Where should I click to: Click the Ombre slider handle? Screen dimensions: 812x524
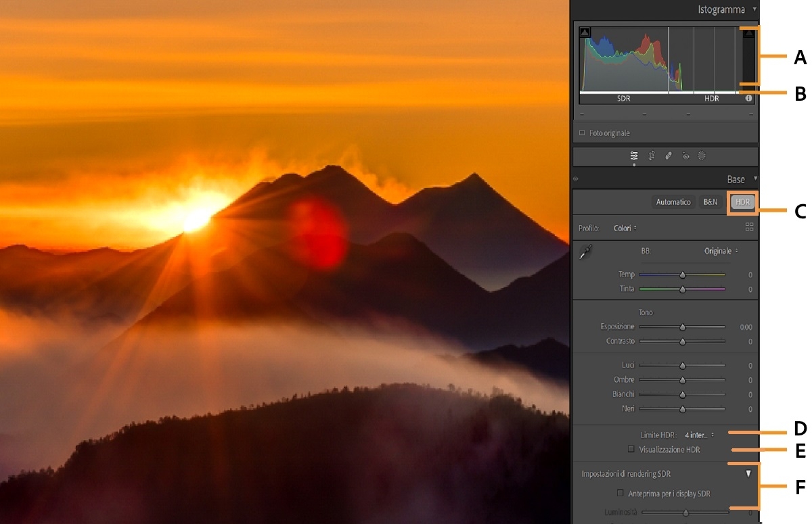[682, 380]
